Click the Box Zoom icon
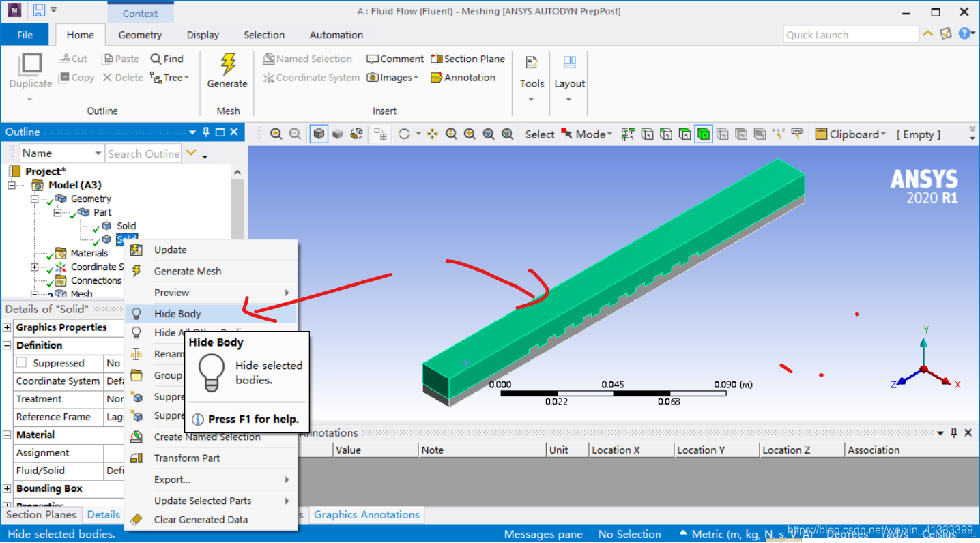980x543 pixels. point(470,134)
